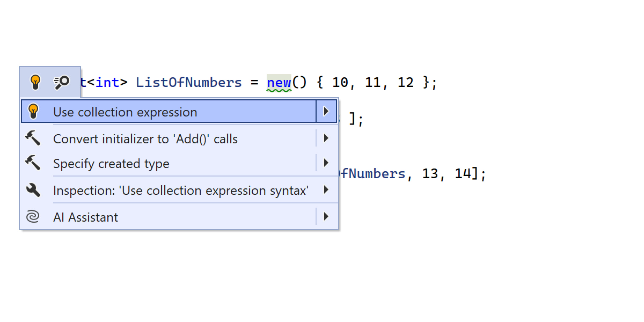Click the underlined 'new' keyword in code

(x=279, y=83)
